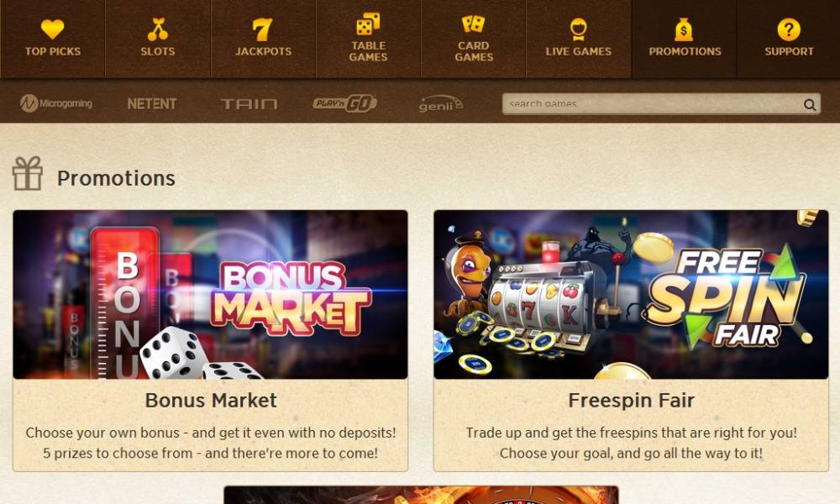Open Top Picks heart icon
The height and width of the screenshot is (504, 840).
[52, 29]
